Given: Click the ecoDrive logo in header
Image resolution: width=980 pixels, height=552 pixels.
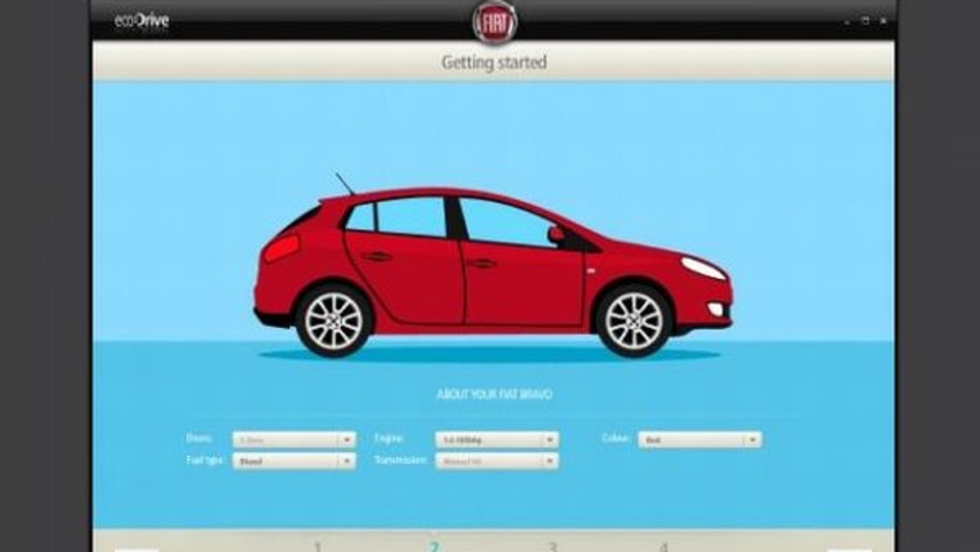Looking at the screenshot, I should coord(142,21).
